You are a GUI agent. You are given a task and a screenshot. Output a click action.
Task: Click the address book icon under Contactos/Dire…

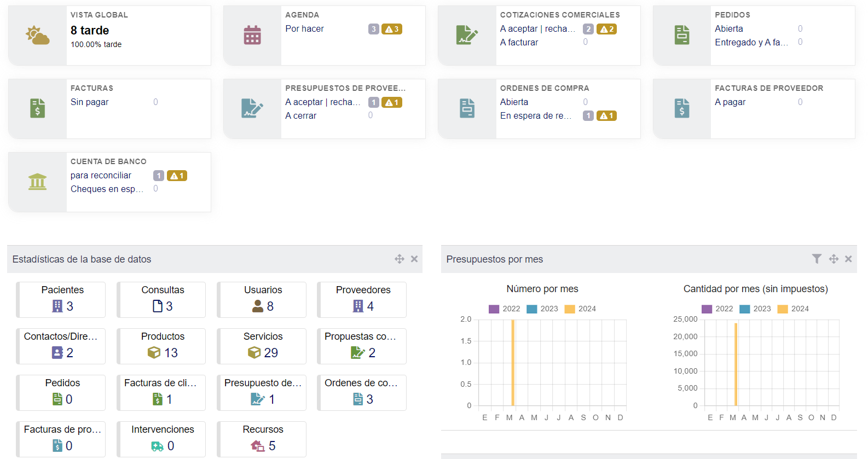pyautogui.click(x=57, y=353)
